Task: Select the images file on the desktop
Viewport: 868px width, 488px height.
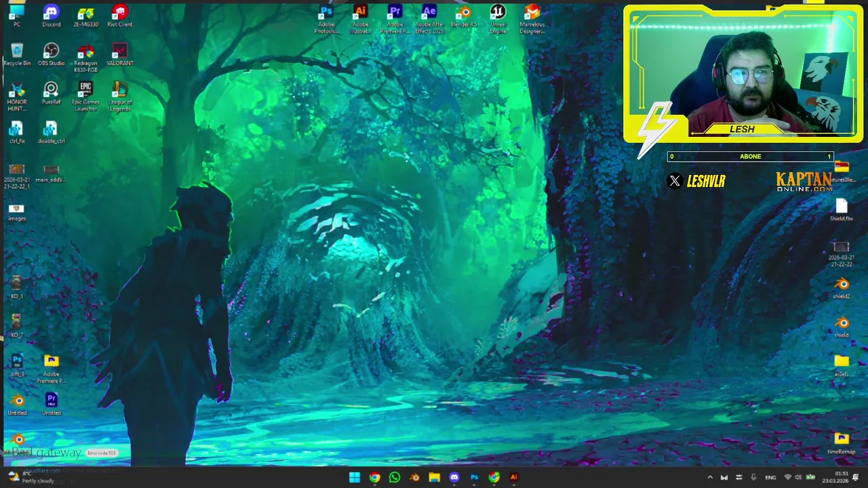Action: pyautogui.click(x=17, y=212)
